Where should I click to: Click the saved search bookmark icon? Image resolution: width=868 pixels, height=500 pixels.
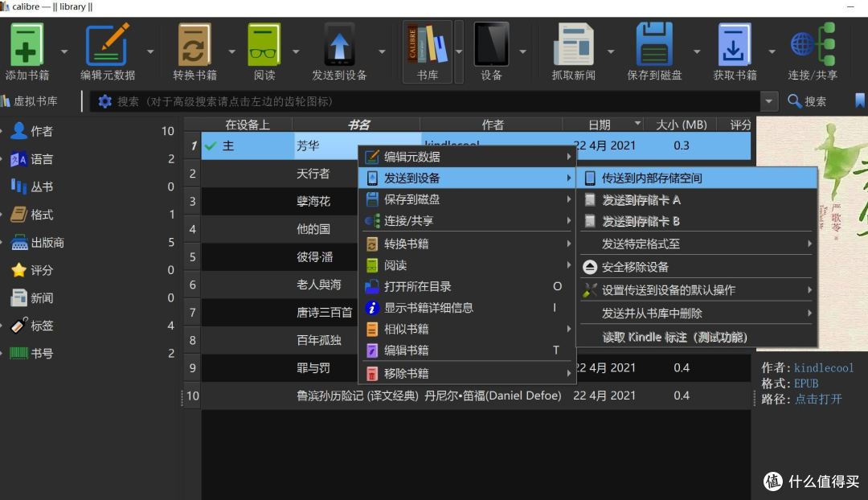point(860,100)
